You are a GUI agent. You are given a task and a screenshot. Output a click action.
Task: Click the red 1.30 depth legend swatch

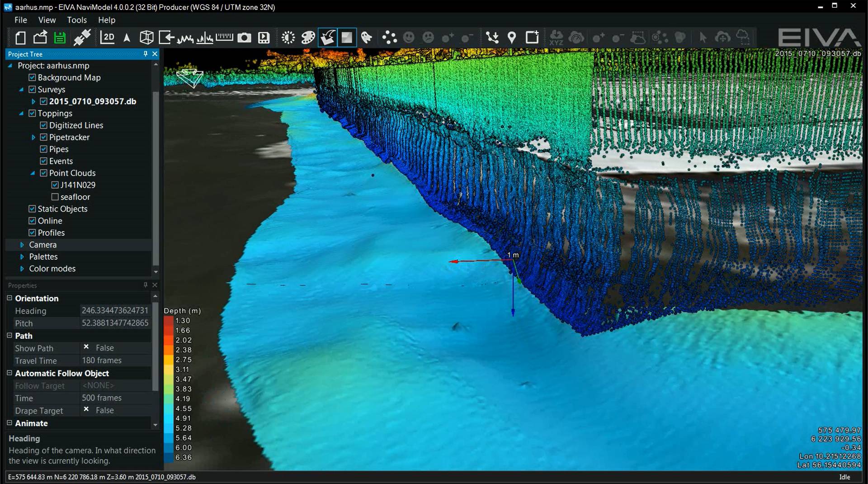point(168,321)
